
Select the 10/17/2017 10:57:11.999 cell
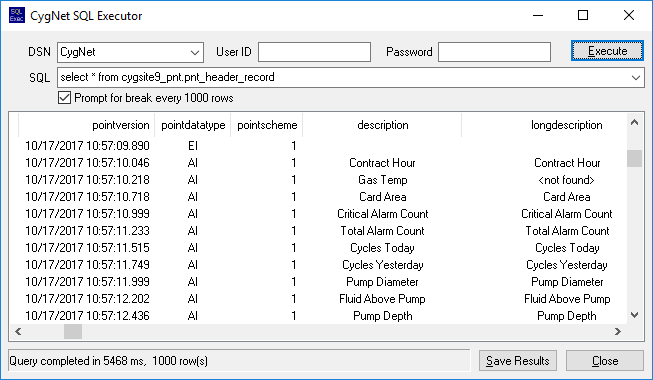[87, 282]
